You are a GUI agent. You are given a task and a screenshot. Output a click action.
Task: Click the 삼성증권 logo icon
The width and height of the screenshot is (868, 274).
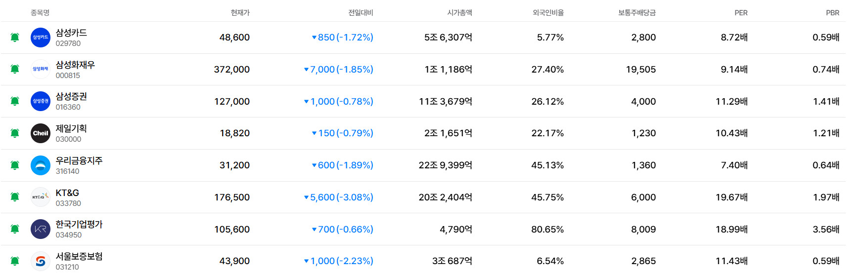[x=41, y=101]
